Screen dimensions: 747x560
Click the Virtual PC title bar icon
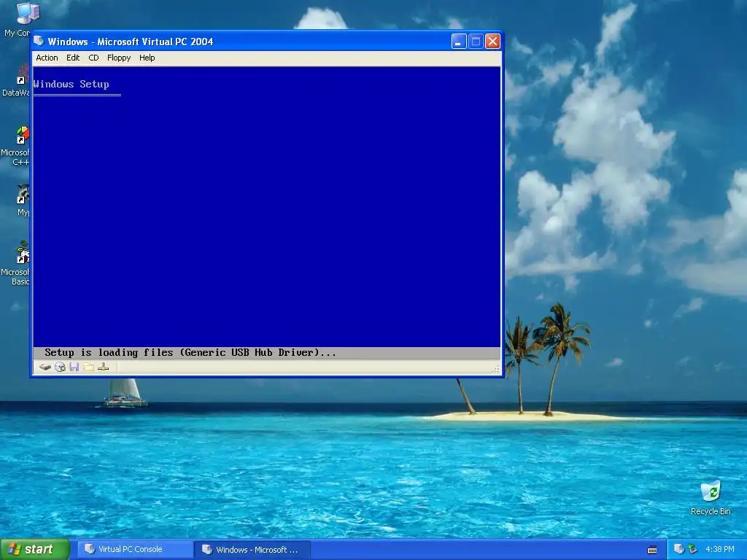39,42
